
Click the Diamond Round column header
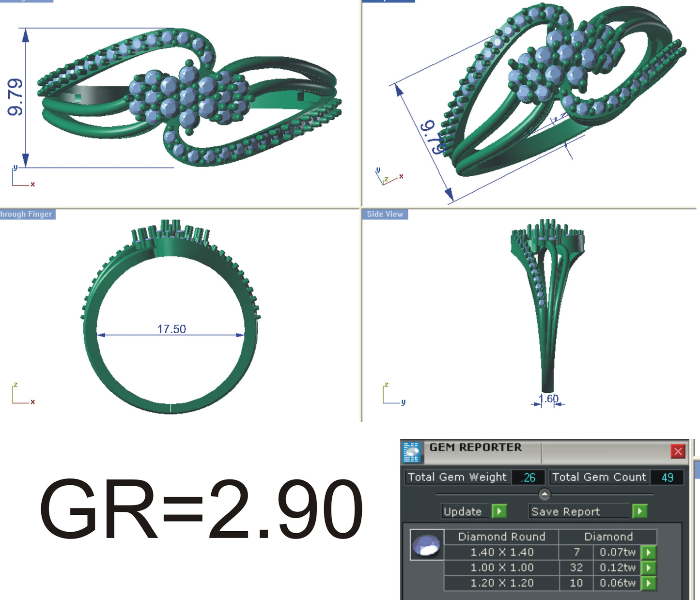502,537
